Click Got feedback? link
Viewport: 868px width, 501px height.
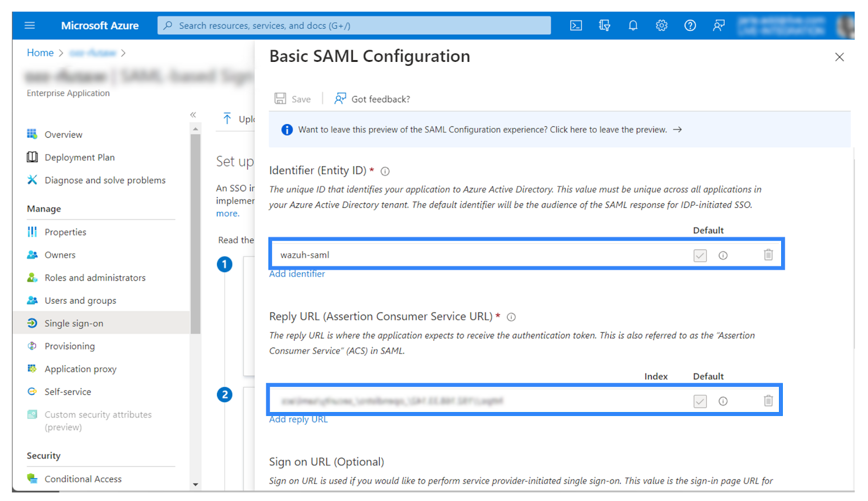pos(380,99)
